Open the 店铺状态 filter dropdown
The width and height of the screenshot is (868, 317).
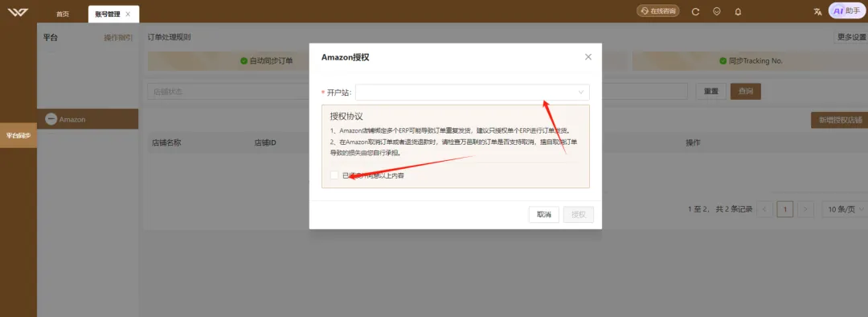click(227, 92)
